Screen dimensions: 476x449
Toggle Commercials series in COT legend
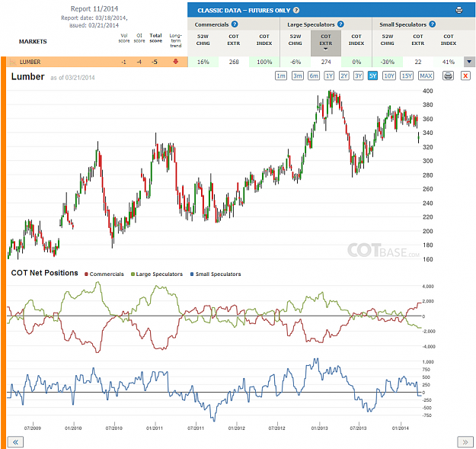click(x=104, y=274)
